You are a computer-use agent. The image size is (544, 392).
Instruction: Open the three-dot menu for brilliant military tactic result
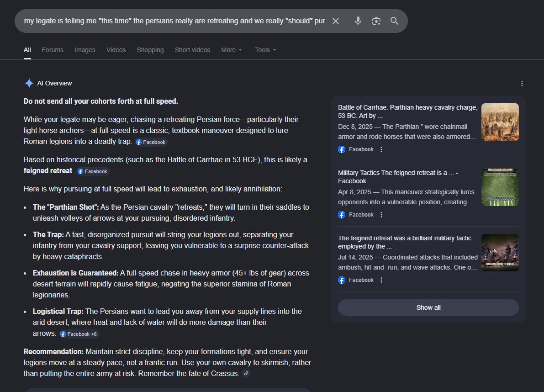coord(381,280)
